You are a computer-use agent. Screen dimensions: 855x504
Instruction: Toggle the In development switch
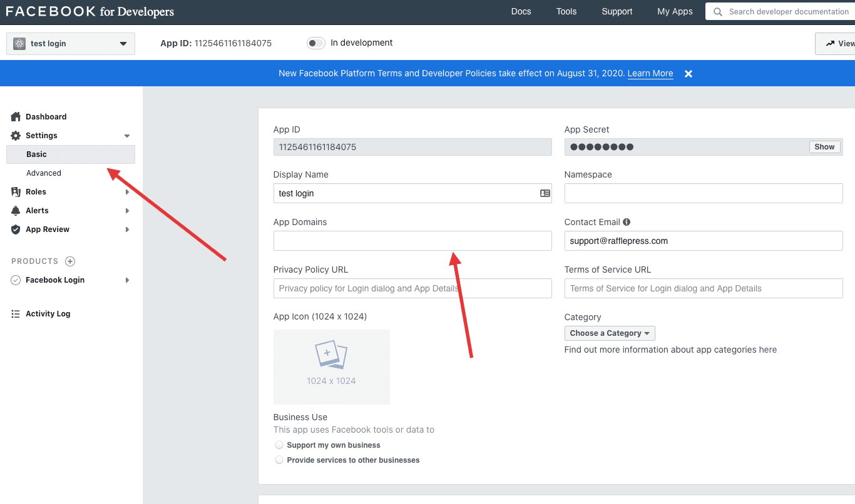point(316,43)
